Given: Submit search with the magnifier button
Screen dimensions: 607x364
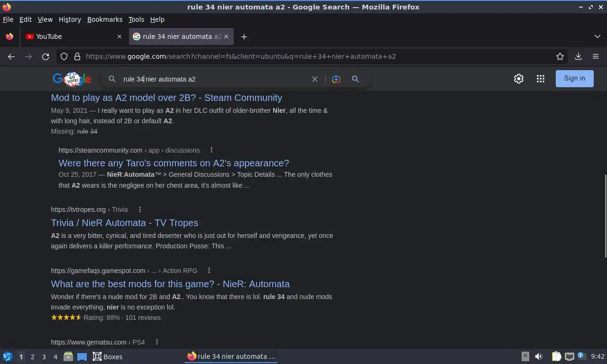Looking at the screenshot, I should click(355, 79).
